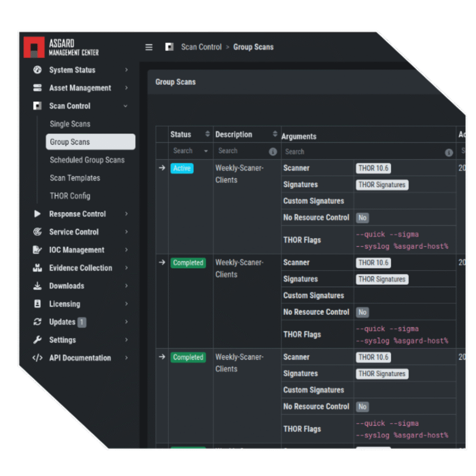This screenshot has height=476, width=476.
Task: Open the IOC Management menu
Action: click(77, 250)
